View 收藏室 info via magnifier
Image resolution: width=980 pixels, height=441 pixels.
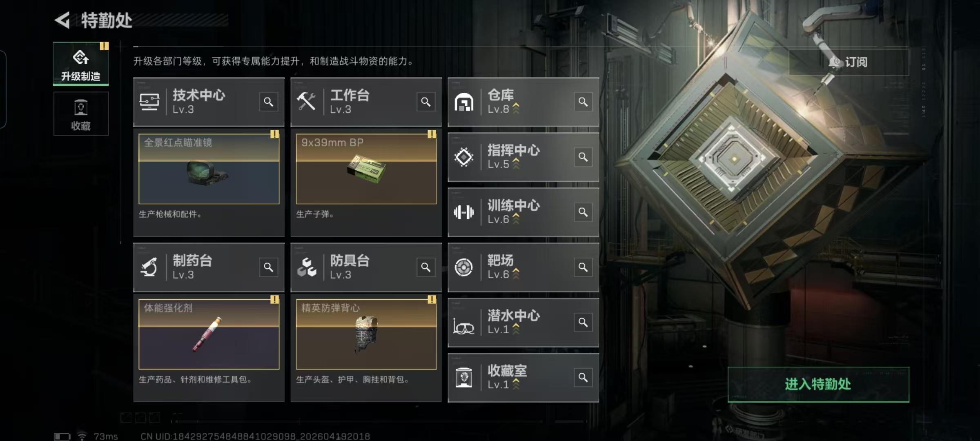(583, 377)
